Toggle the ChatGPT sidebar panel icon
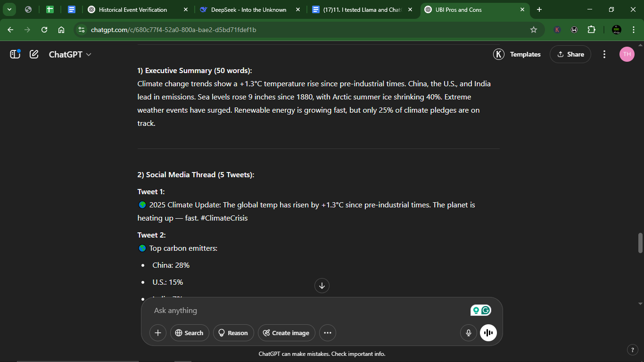Viewport: 644px width, 362px height. pyautogui.click(x=15, y=54)
